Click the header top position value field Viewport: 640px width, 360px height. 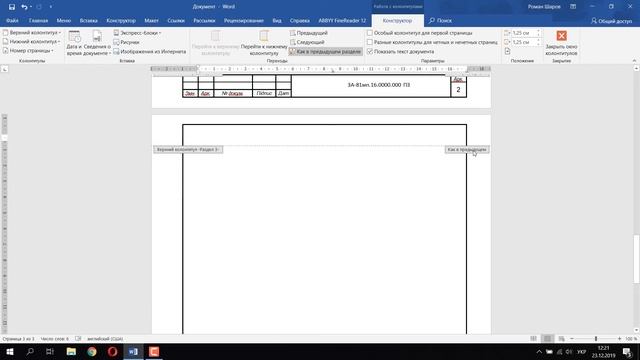(x=523, y=33)
